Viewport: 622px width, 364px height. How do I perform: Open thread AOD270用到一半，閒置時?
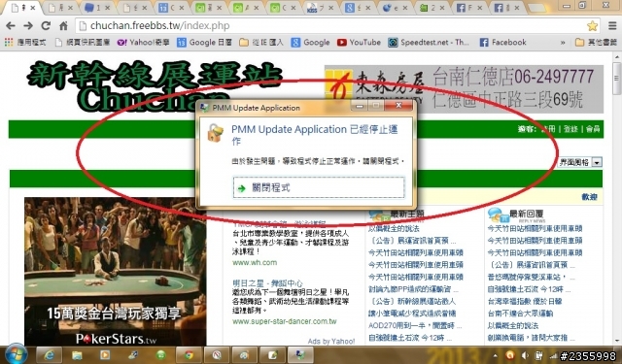pos(415,325)
